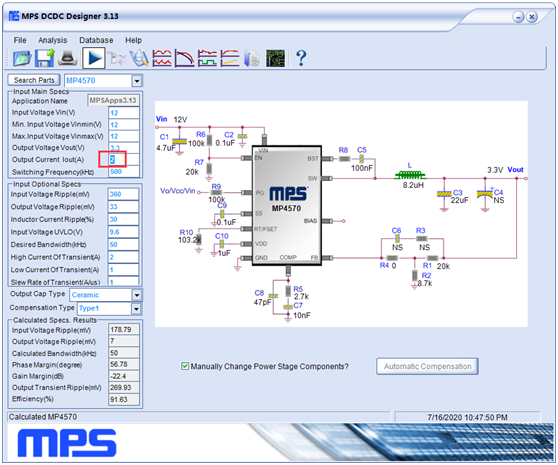Click the MP4570 chip in the schematic
This screenshot has width=558, height=465.
pyautogui.click(x=287, y=205)
